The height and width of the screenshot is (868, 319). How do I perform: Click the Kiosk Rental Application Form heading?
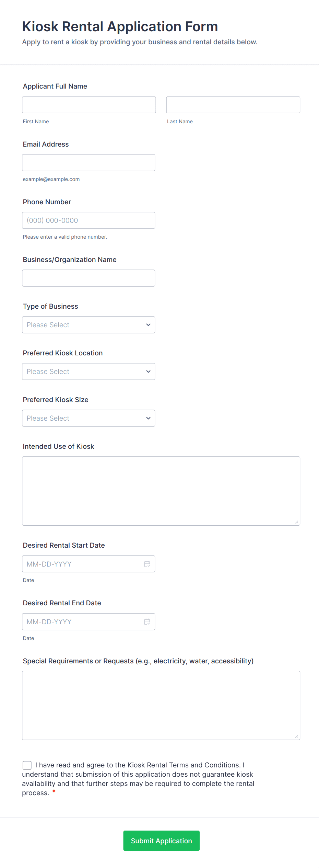click(120, 26)
